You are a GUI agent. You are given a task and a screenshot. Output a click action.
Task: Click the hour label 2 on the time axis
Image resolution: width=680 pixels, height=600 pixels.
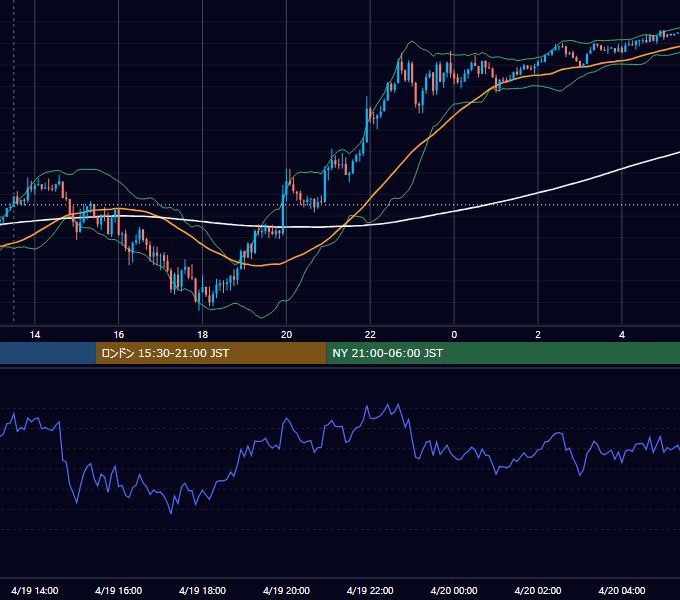(538, 335)
